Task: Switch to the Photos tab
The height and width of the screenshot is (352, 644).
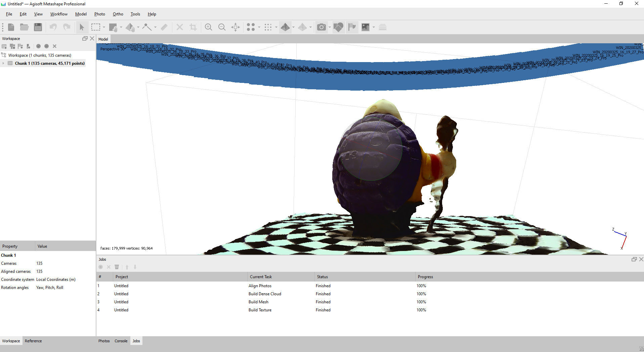Action: (104, 341)
